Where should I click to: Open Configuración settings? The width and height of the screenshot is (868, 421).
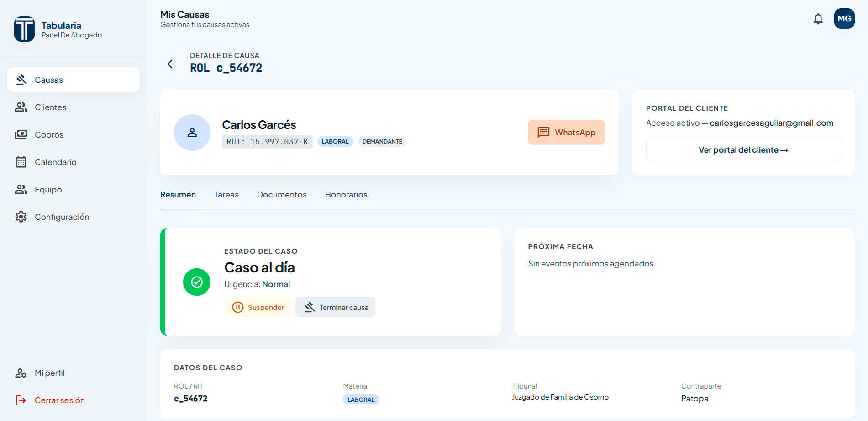[x=74, y=217]
